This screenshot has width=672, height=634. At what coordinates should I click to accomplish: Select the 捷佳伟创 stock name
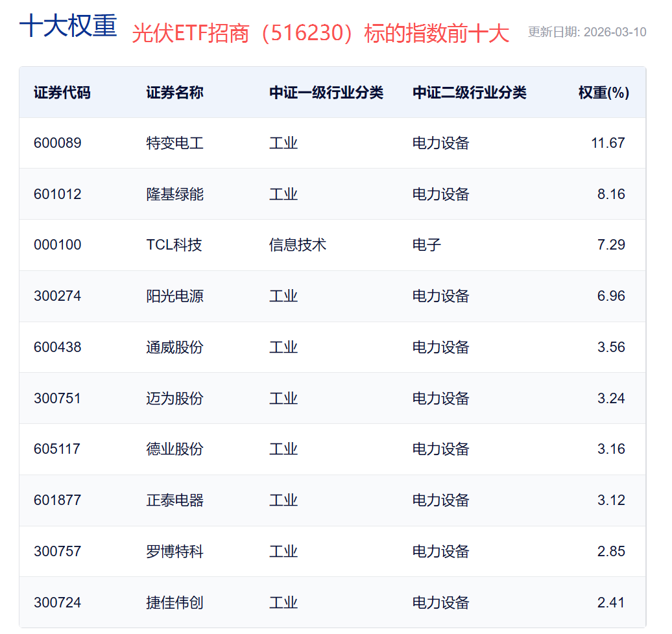point(174,603)
